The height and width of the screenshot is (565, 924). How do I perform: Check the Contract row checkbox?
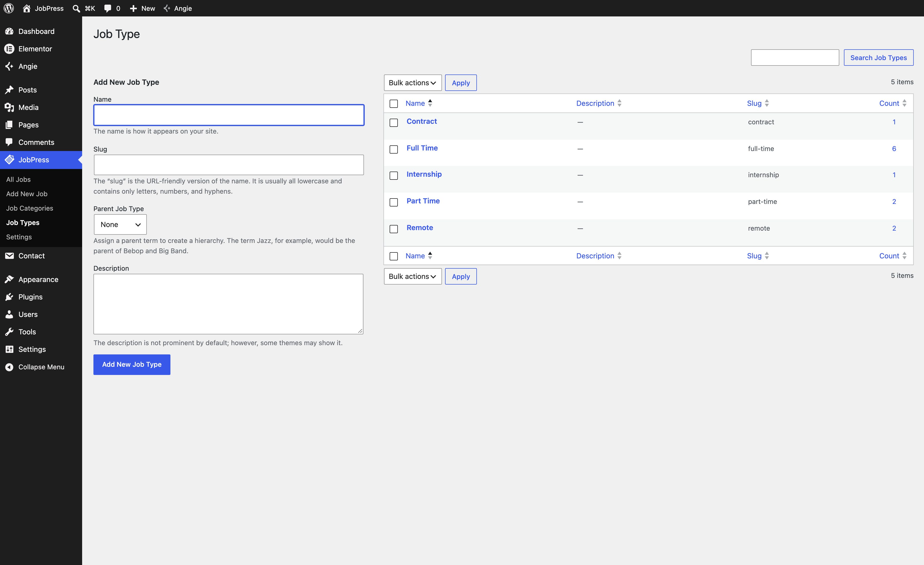coord(394,123)
